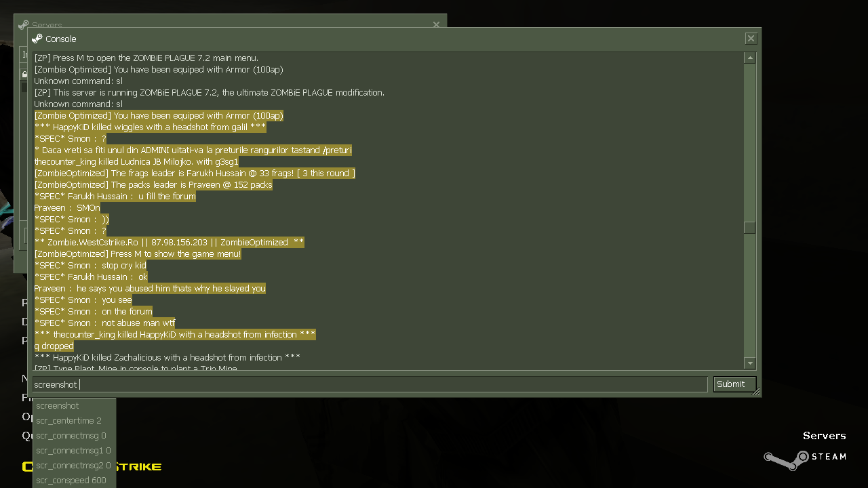Click the console scrollbar down arrow
This screenshot has height=488, width=868.
[x=749, y=363]
